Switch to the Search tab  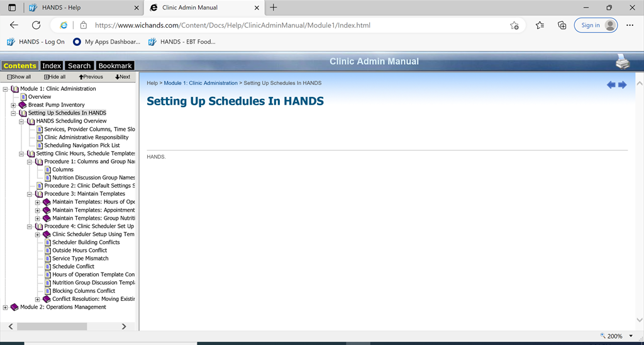coord(79,65)
